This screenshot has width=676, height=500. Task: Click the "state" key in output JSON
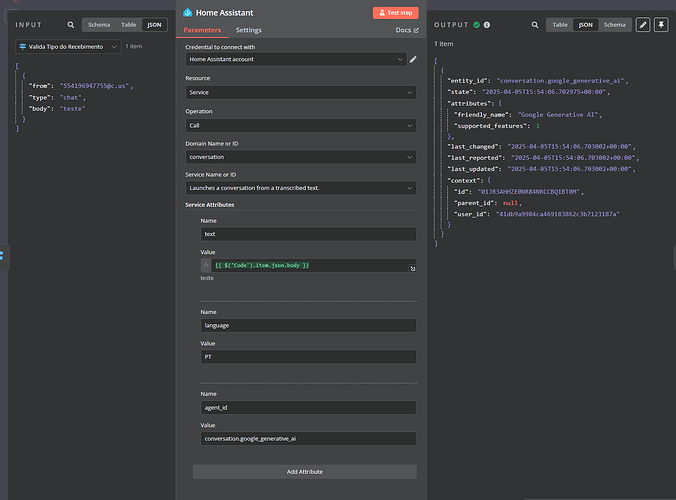point(461,92)
